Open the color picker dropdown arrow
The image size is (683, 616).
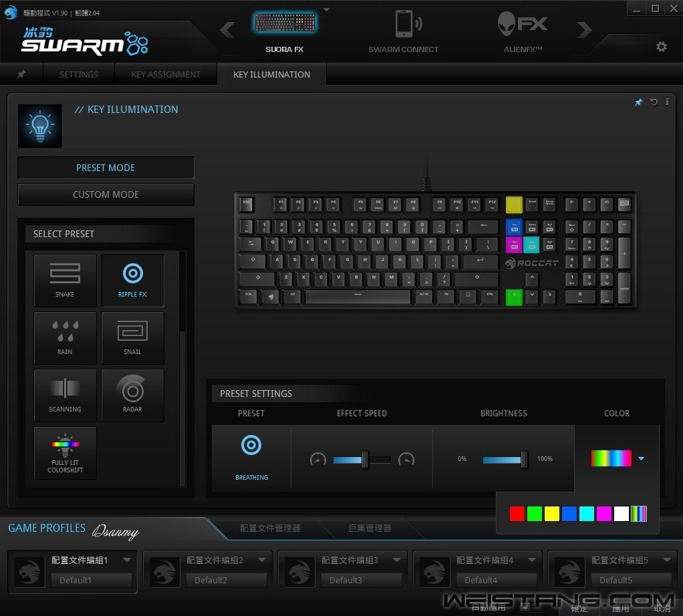tap(641, 458)
